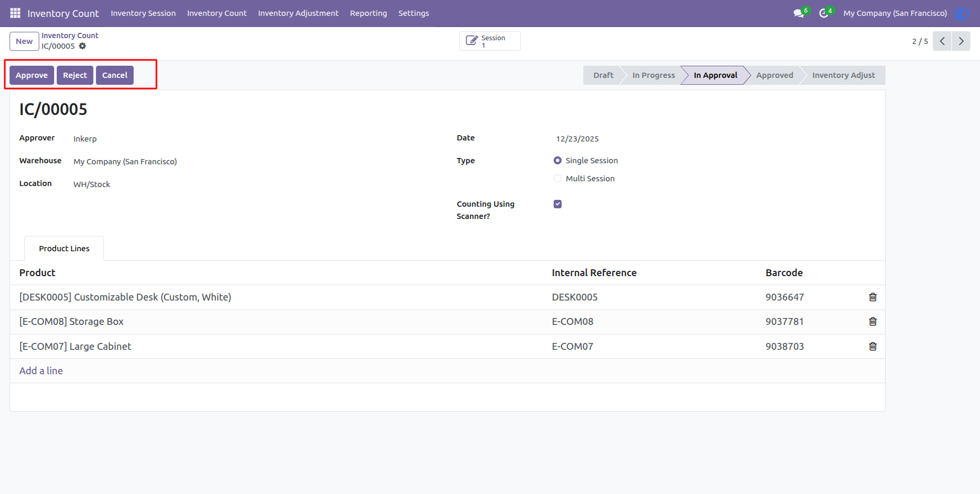Click the Date field 12/23/2025
This screenshot has width=980, height=494.
click(577, 139)
